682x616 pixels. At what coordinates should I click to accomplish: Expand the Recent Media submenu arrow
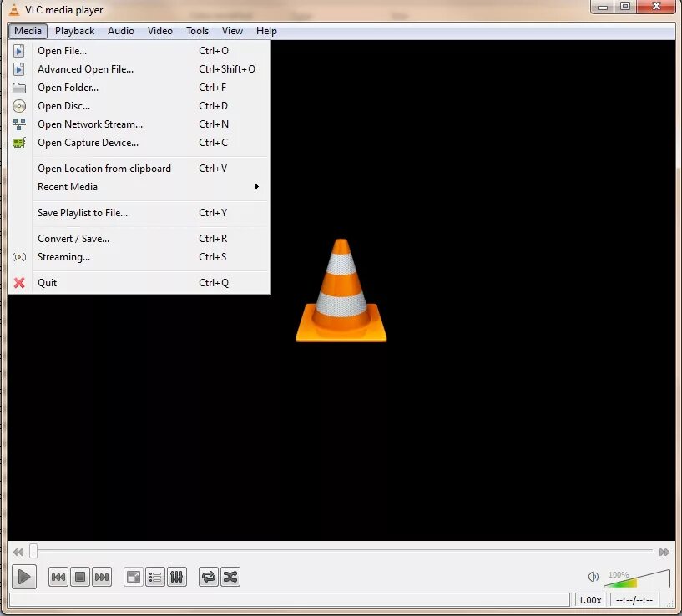256,187
